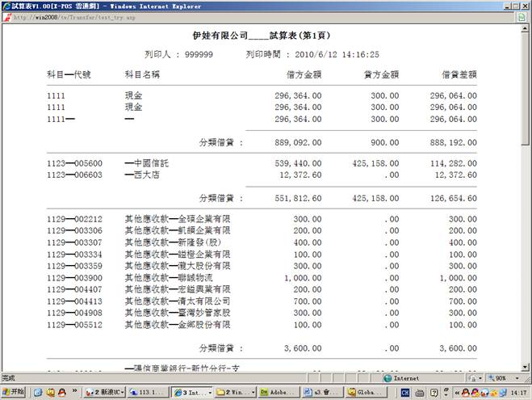The width and height of the screenshot is (532, 400).
Task: Open the 113.1... taskbar window
Action: point(145,392)
